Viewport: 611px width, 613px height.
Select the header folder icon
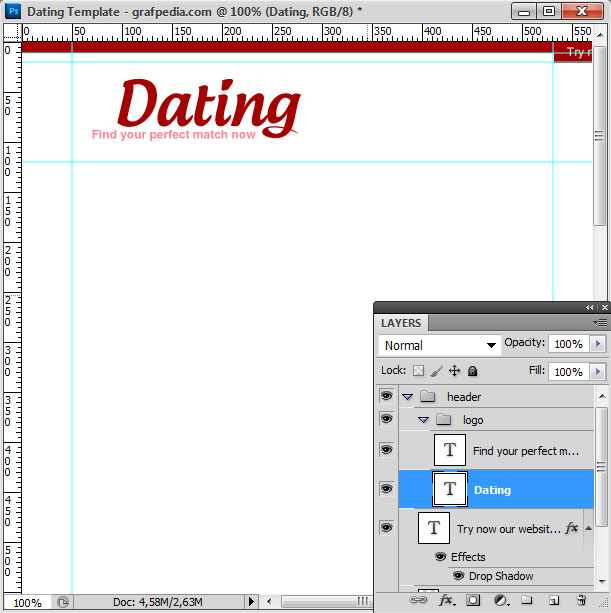tap(427, 396)
